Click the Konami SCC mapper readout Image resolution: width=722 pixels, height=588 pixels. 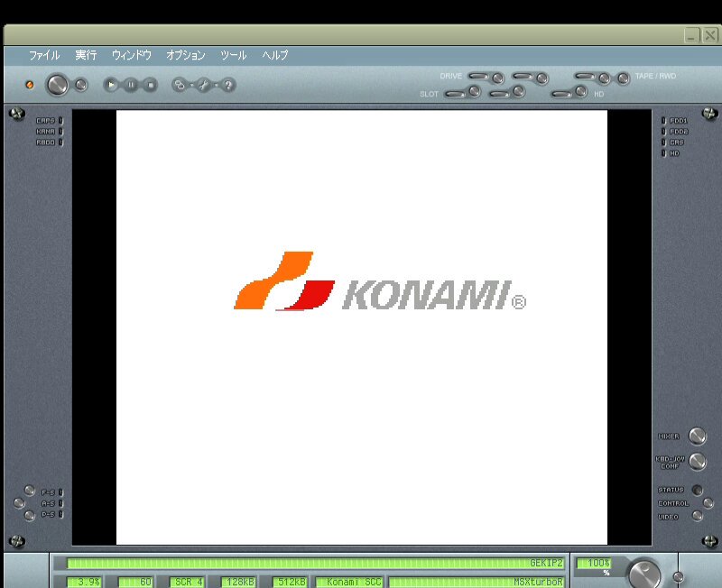tap(349, 582)
